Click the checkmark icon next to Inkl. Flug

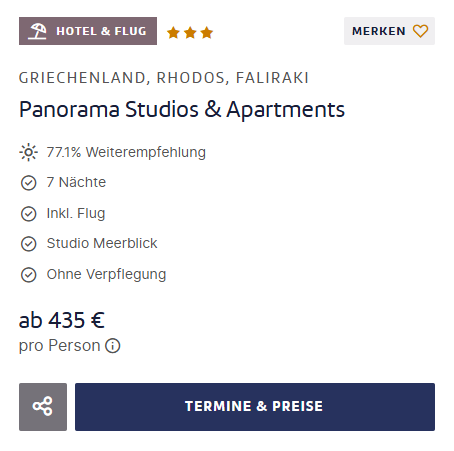coord(29,214)
